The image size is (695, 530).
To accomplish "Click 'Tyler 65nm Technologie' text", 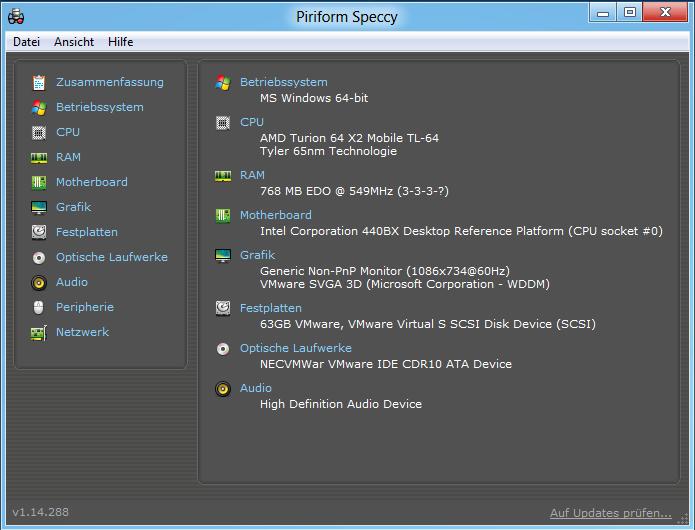I will pyautogui.click(x=328, y=151).
